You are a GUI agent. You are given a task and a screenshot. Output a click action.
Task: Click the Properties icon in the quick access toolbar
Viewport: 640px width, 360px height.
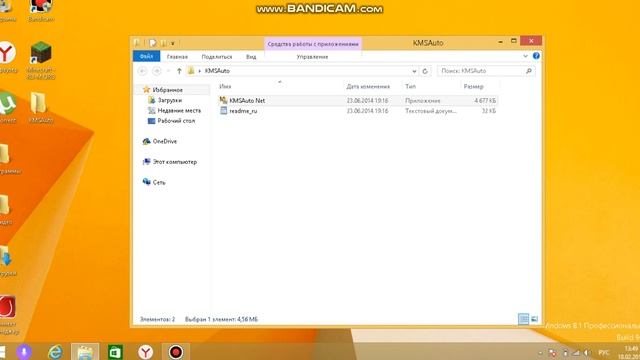(153, 43)
